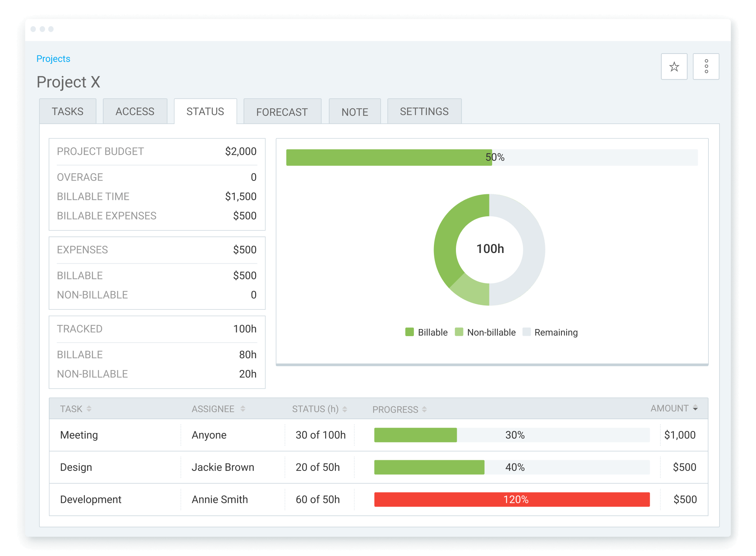
Task: Select the Meeting task row
Action: [79, 435]
